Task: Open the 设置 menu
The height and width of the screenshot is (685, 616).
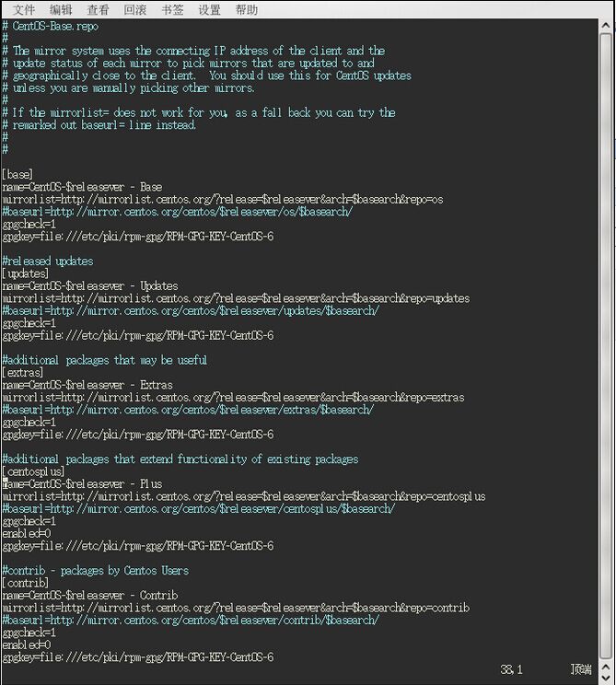Action: point(209,9)
